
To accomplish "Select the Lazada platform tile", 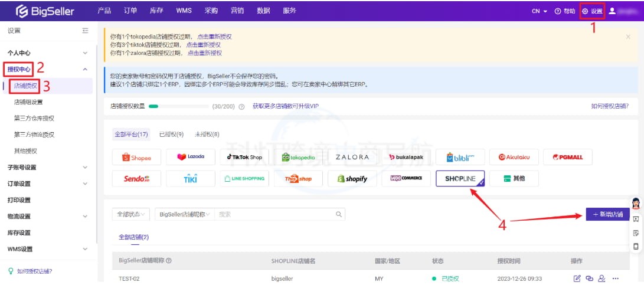I will pyautogui.click(x=191, y=157).
